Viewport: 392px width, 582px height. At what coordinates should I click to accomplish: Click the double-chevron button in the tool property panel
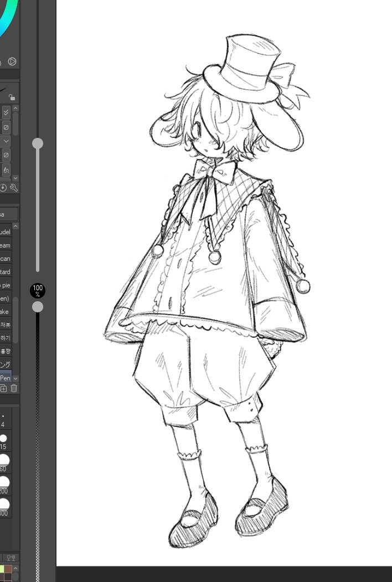coord(6,112)
